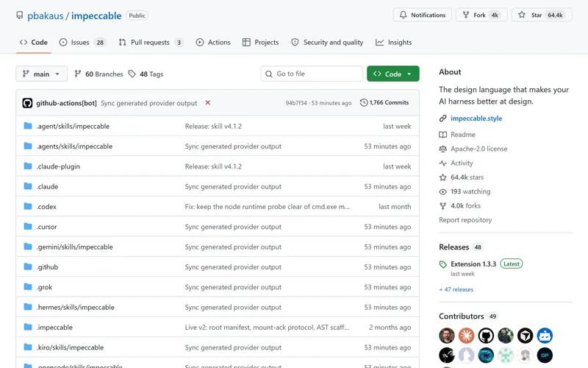
Task: Open the Releases heading link
Action: point(453,247)
